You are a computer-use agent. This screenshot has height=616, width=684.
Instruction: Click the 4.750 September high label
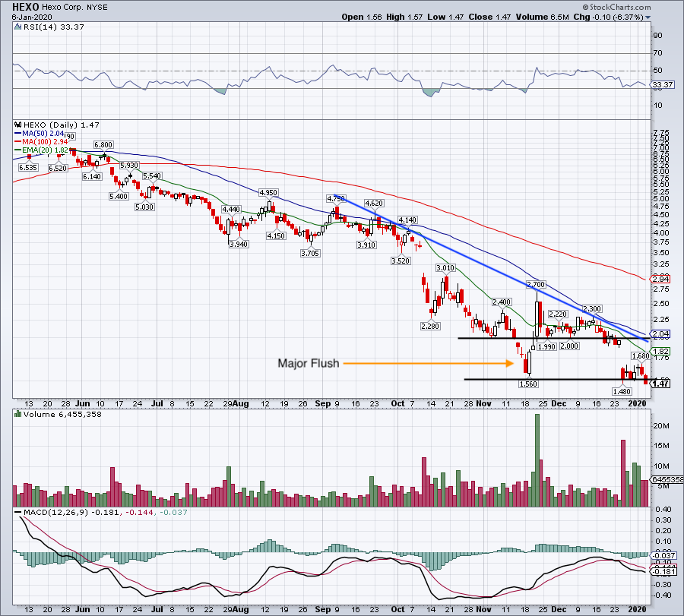click(x=336, y=198)
